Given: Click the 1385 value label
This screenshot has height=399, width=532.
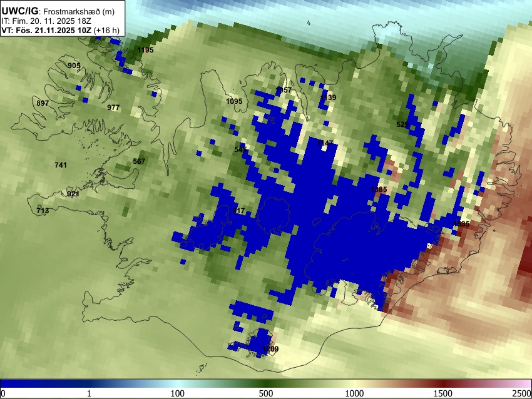Looking at the screenshot, I should coord(379,189).
